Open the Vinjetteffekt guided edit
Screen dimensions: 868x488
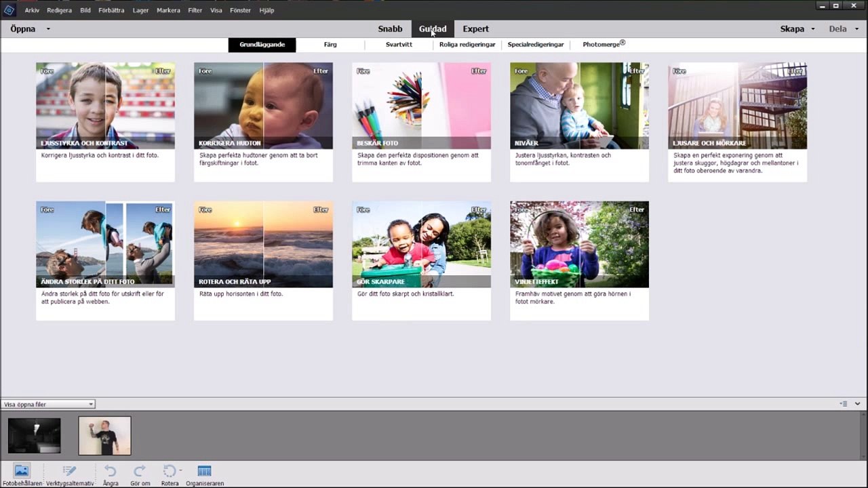[579, 260]
